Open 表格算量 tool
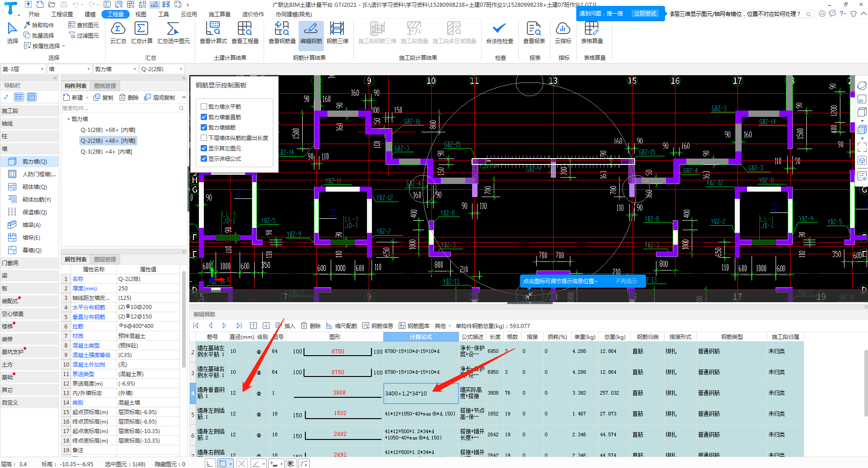 click(592, 33)
